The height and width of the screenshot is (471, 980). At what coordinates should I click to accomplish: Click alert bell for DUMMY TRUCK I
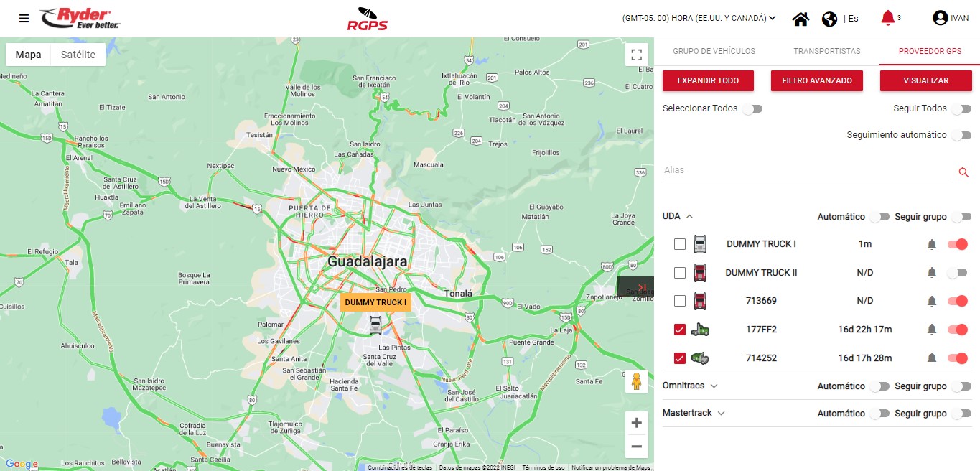pyautogui.click(x=931, y=245)
